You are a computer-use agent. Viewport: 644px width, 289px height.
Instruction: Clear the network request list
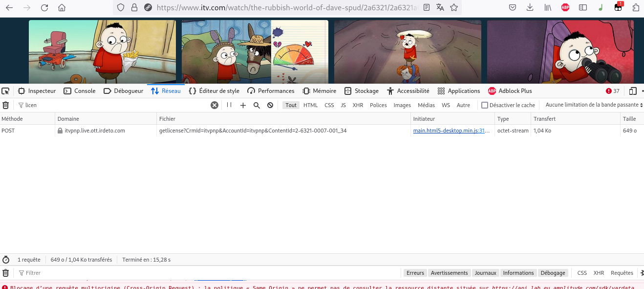point(5,105)
